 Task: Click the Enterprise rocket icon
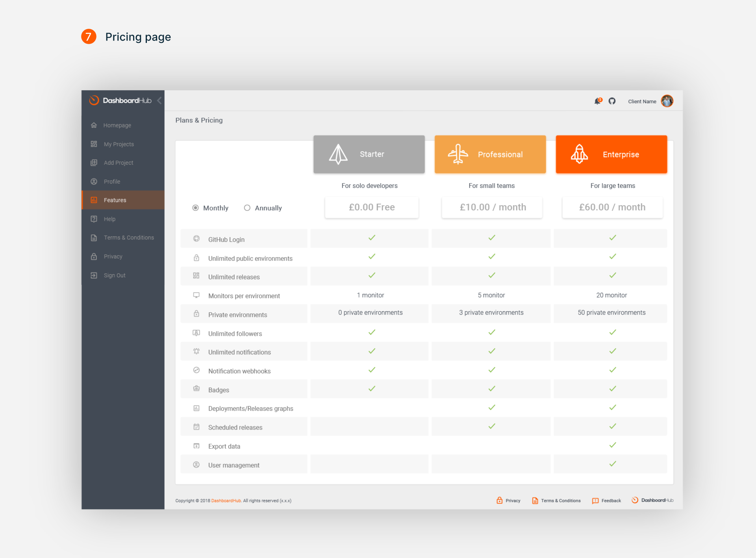pyautogui.click(x=579, y=154)
